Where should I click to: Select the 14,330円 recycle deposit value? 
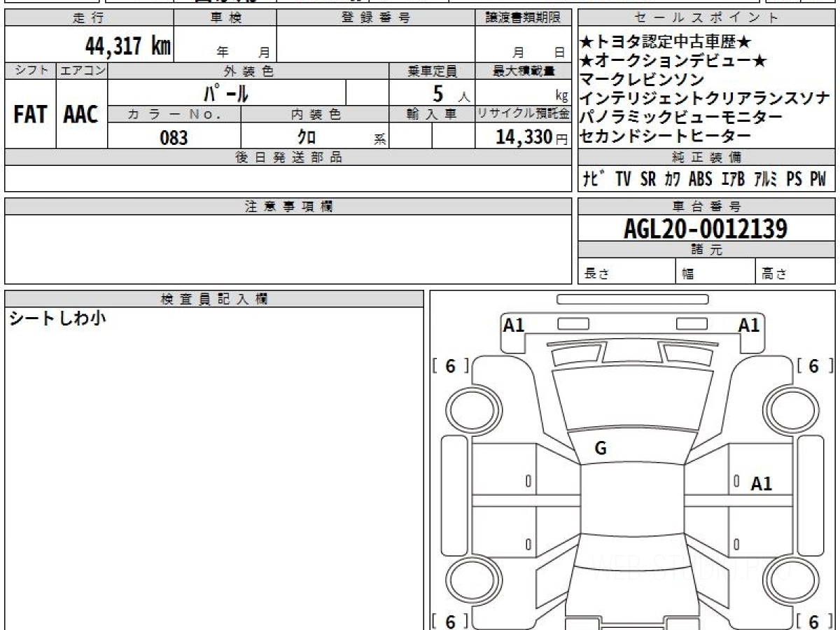(x=532, y=136)
